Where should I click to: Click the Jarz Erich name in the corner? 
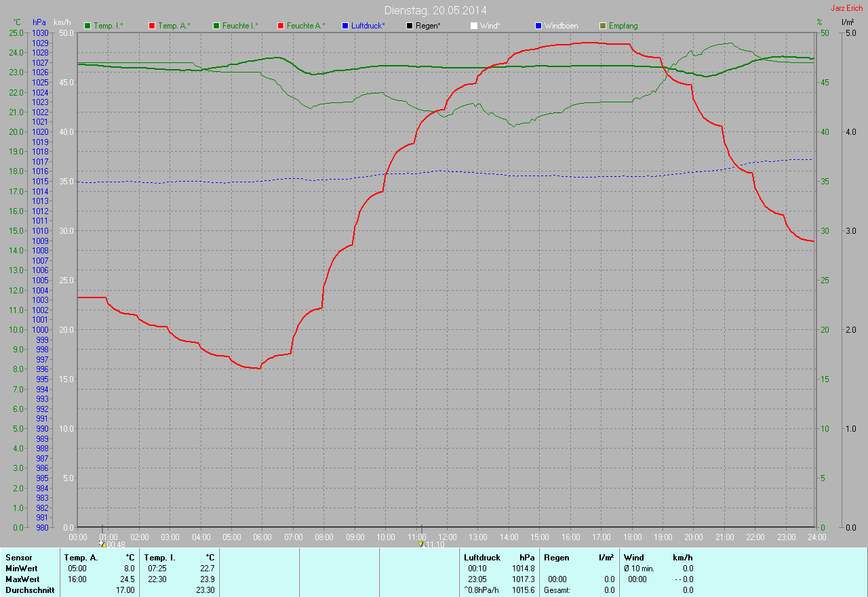pyautogui.click(x=847, y=8)
